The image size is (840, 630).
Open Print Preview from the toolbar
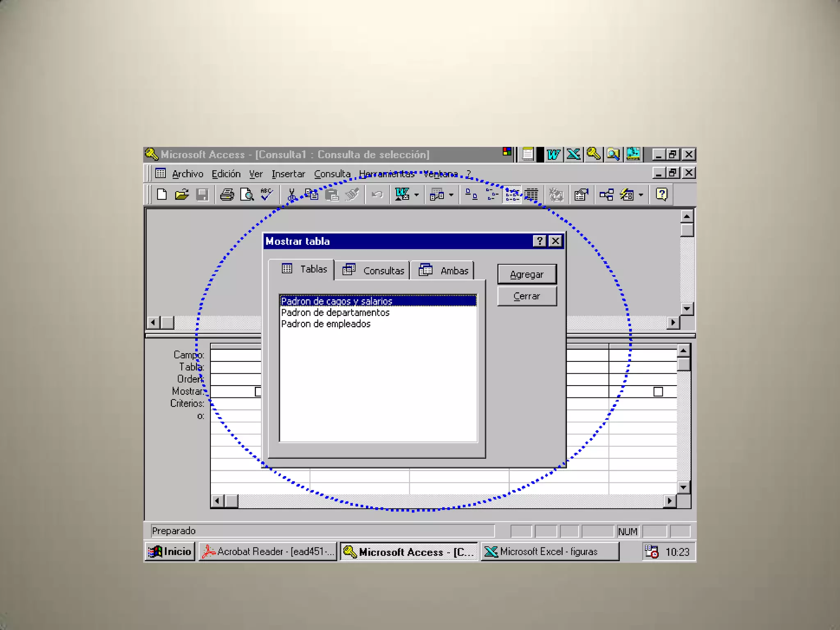pyautogui.click(x=247, y=194)
